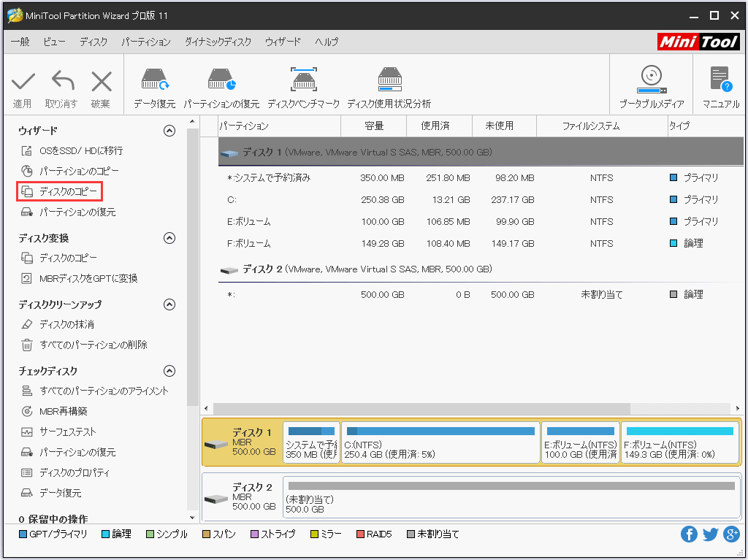Collapse the ディスク変換 section

point(169,238)
